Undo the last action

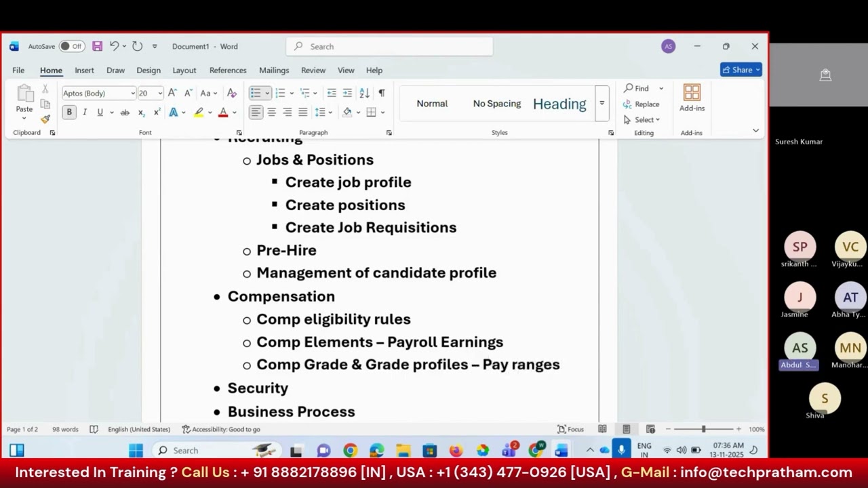click(114, 46)
